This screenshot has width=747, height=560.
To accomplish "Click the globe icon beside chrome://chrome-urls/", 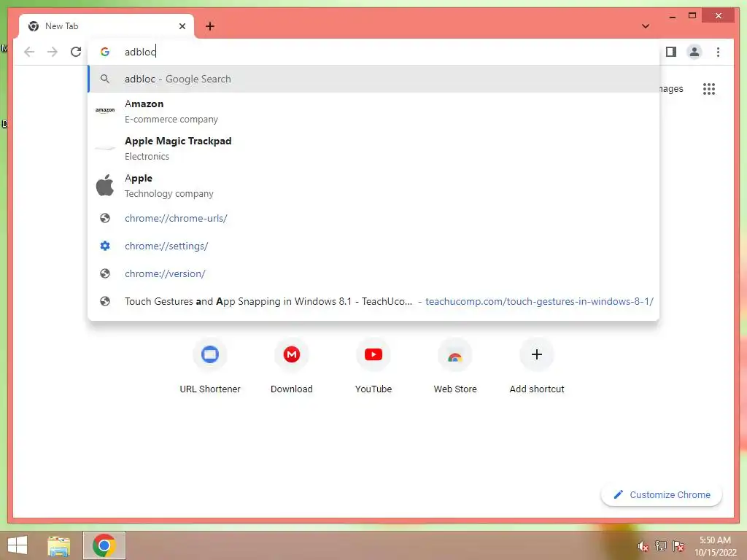I will [x=105, y=218].
